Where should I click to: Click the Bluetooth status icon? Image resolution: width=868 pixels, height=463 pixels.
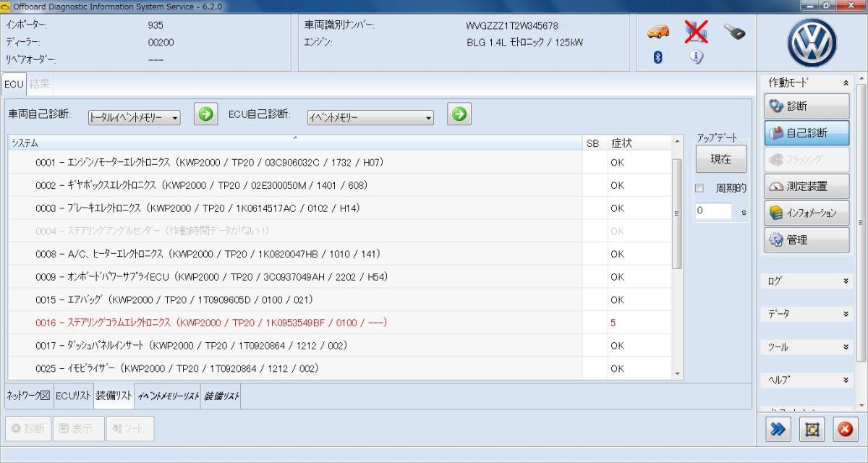[658, 57]
